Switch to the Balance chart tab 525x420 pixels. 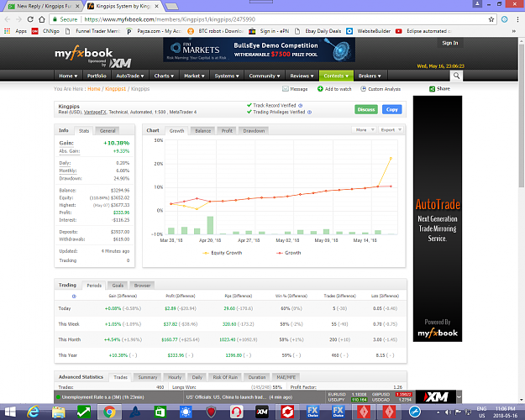(x=203, y=131)
